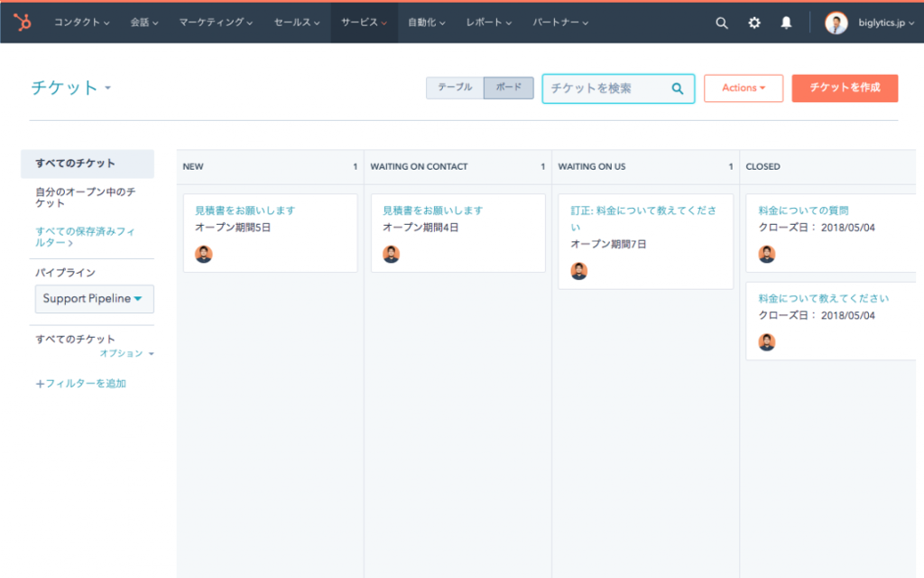Expand the チケット title dropdown arrow
Screen dimensions: 924x578
(x=108, y=88)
